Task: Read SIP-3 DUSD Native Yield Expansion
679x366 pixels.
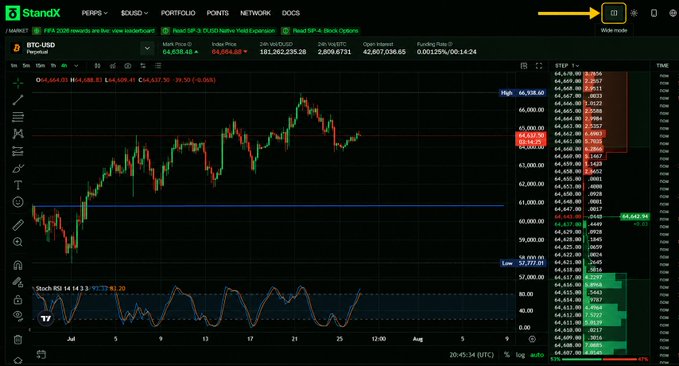Action: 219,31
